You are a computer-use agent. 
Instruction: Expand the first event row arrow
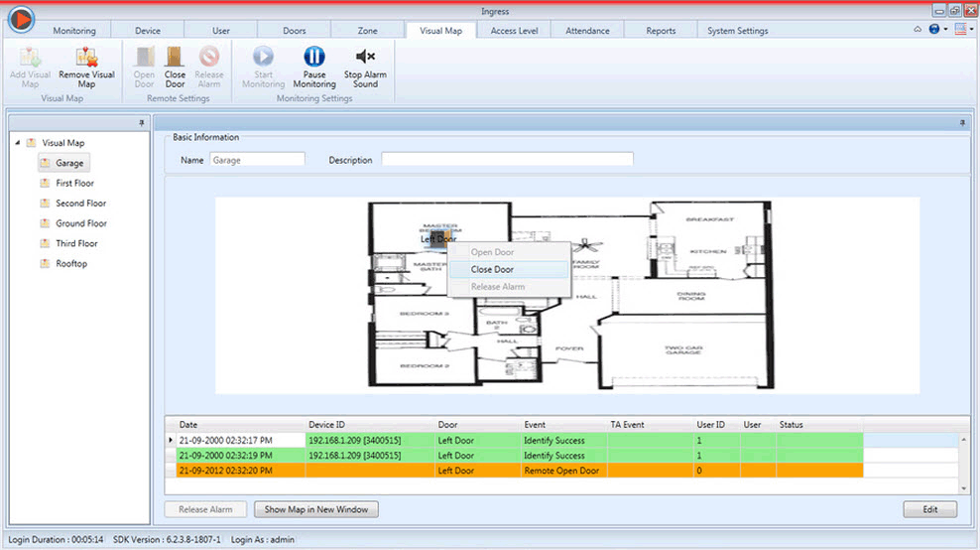click(x=172, y=440)
